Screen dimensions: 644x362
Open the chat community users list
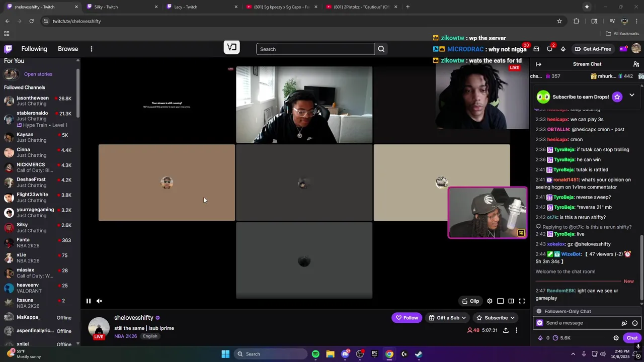[x=636, y=64]
